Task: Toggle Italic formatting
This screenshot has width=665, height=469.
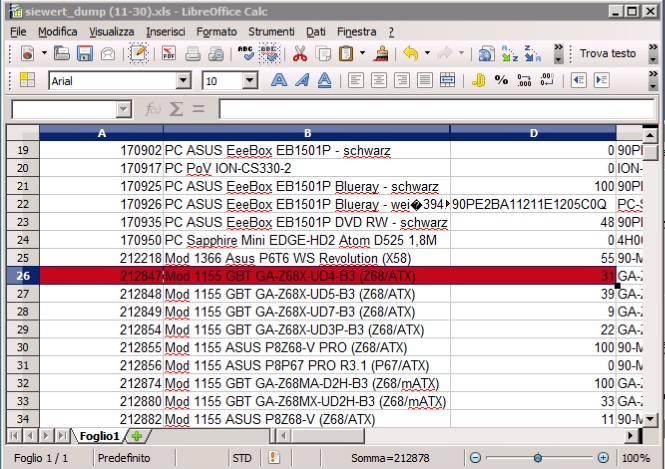Action: (x=302, y=80)
